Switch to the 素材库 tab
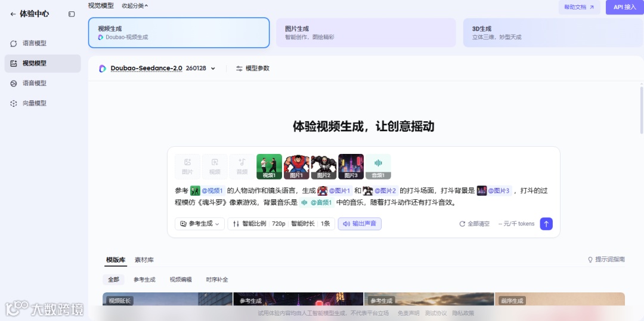Viewport: 644px width, 321px height. (x=144, y=260)
